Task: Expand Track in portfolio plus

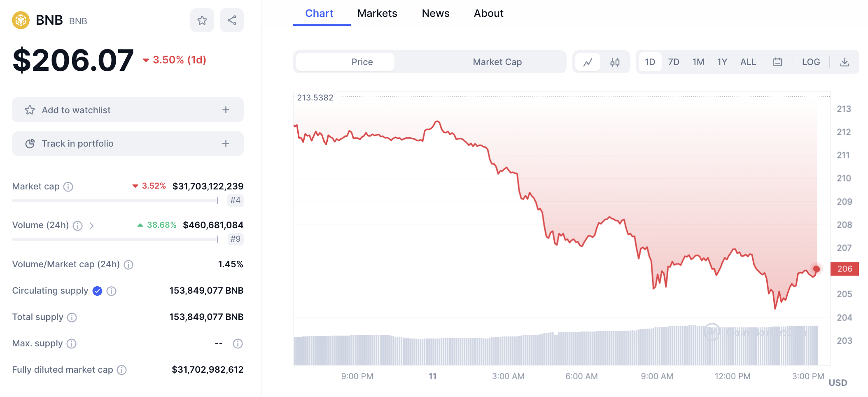Action: (x=226, y=144)
